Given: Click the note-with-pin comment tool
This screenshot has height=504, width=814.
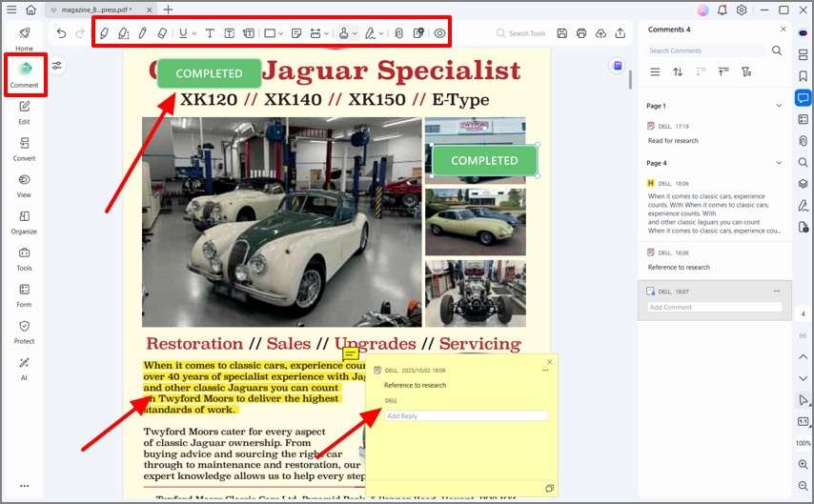Looking at the screenshot, I should 418,33.
